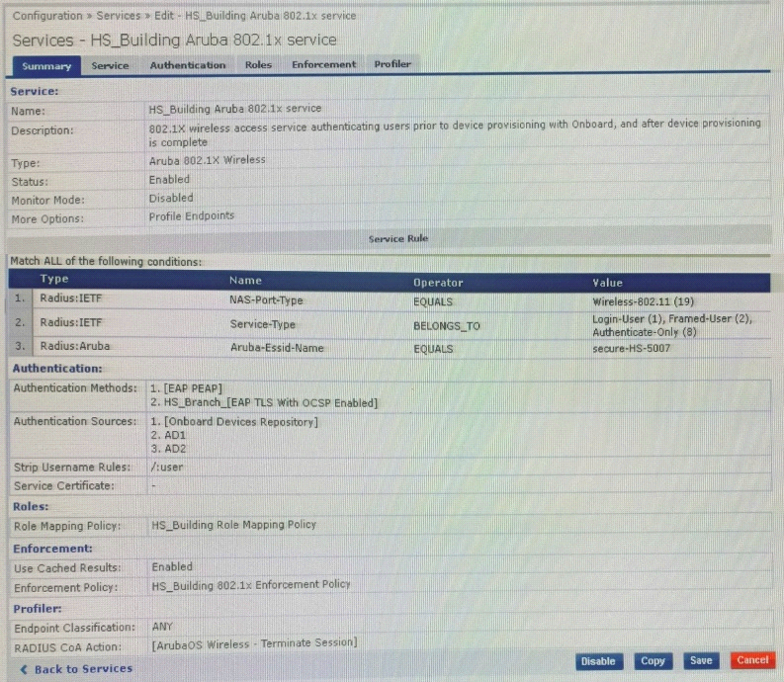Click Services in the breadcrumb path
784x682 pixels.
tap(119, 16)
